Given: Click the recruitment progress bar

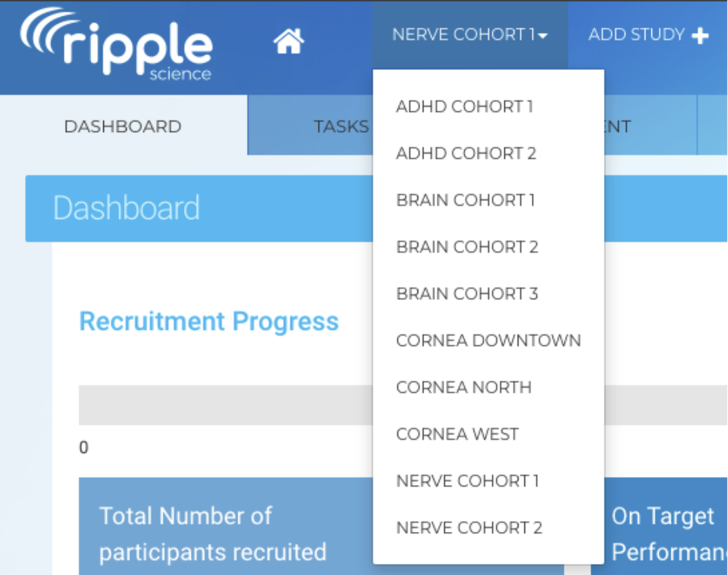Looking at the screenshot, I should (225, 405).
